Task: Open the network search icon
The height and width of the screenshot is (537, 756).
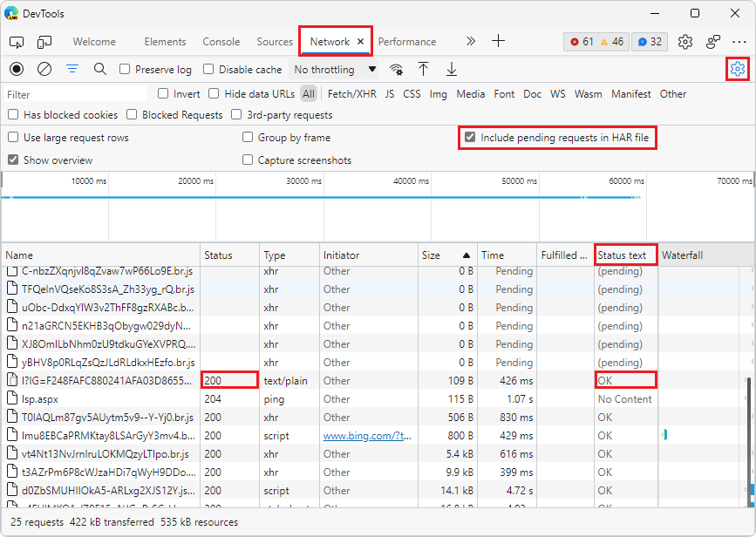Action: click(99, 70)
